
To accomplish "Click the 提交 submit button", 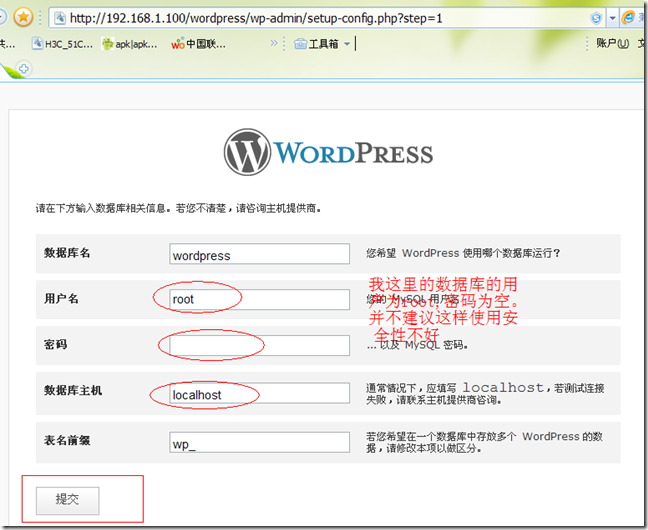I will [x=67, y=501].
